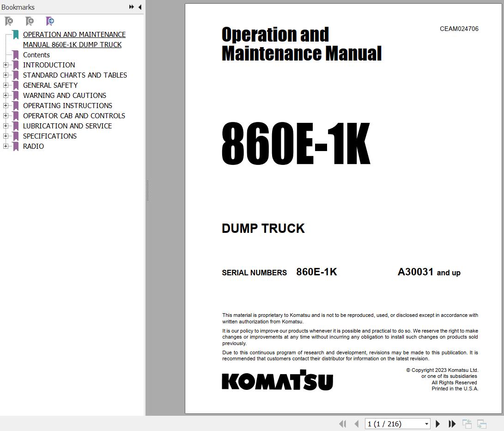Expand the SPECIFICATIONS bookmark node

[x=6, y=136]
